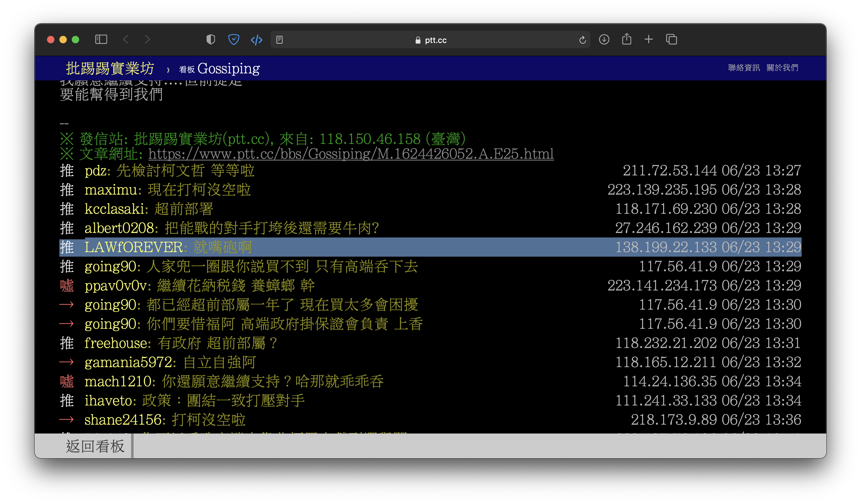
Task: Click the back navigation arrow
Action: coord(126,40)
